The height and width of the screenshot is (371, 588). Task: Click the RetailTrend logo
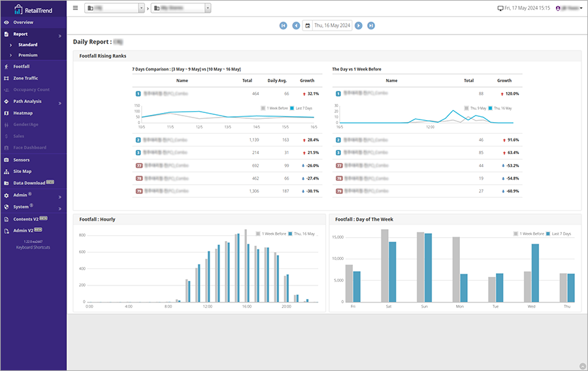[33, 9]
